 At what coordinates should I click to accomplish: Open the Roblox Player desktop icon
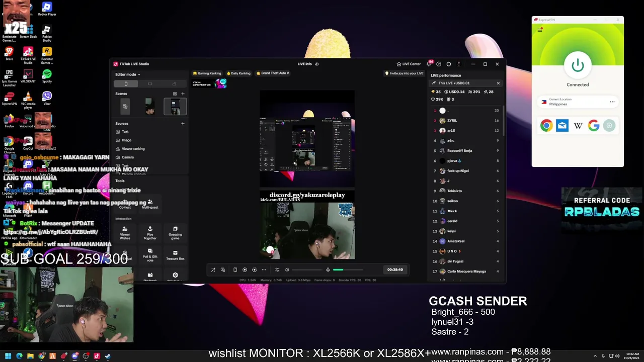pos(47,9)
